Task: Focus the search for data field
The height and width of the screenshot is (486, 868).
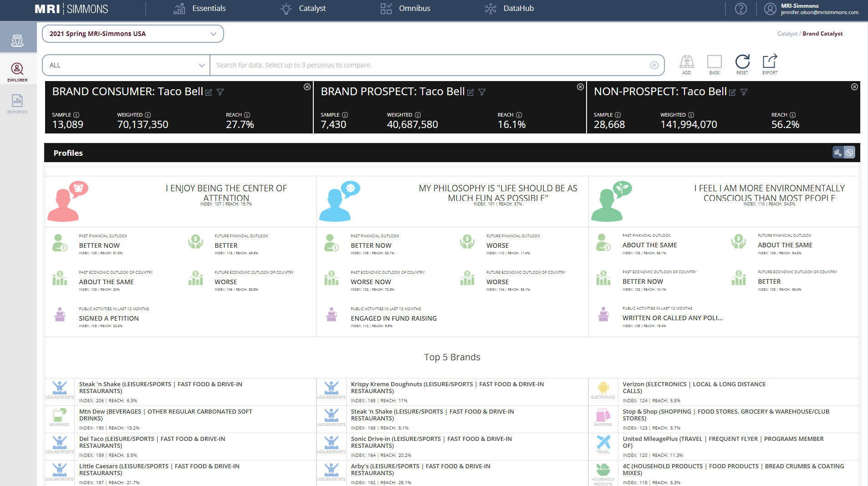Action: (430, 65)
